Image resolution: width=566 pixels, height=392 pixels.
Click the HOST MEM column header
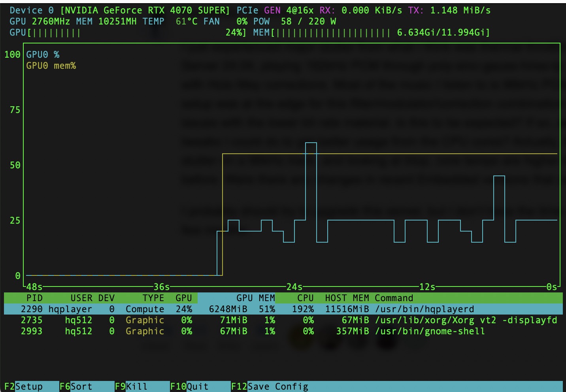pos(347,298)
